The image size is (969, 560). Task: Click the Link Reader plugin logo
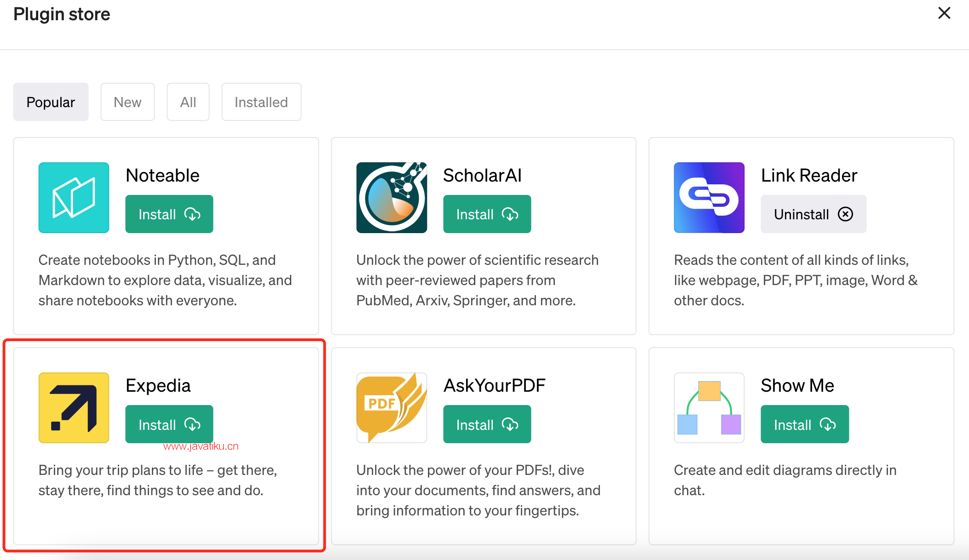(709, 198)
